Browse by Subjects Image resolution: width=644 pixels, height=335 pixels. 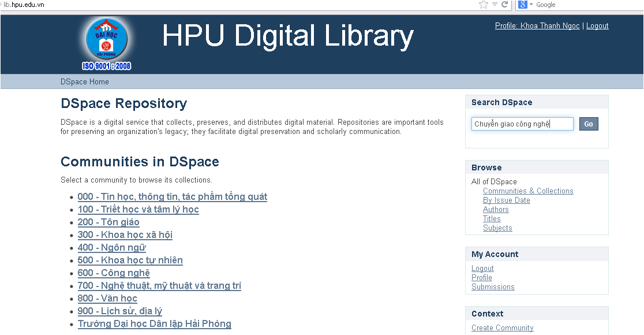coord(497,228)
